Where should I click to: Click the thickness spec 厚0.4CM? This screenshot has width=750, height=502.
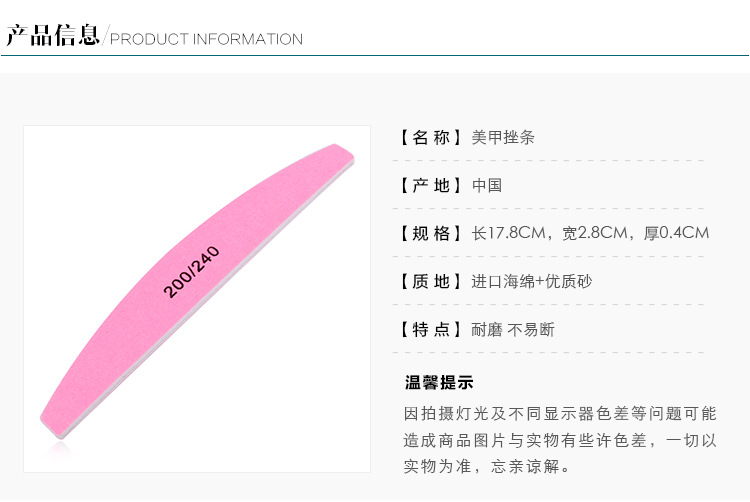677,233
